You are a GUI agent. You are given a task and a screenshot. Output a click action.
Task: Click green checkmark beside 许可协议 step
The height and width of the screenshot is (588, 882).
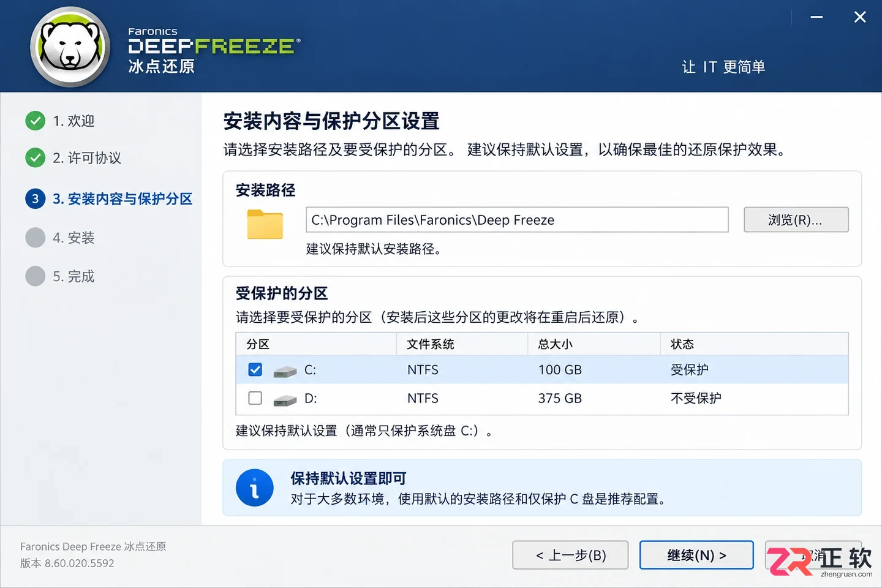click(36, 157)
